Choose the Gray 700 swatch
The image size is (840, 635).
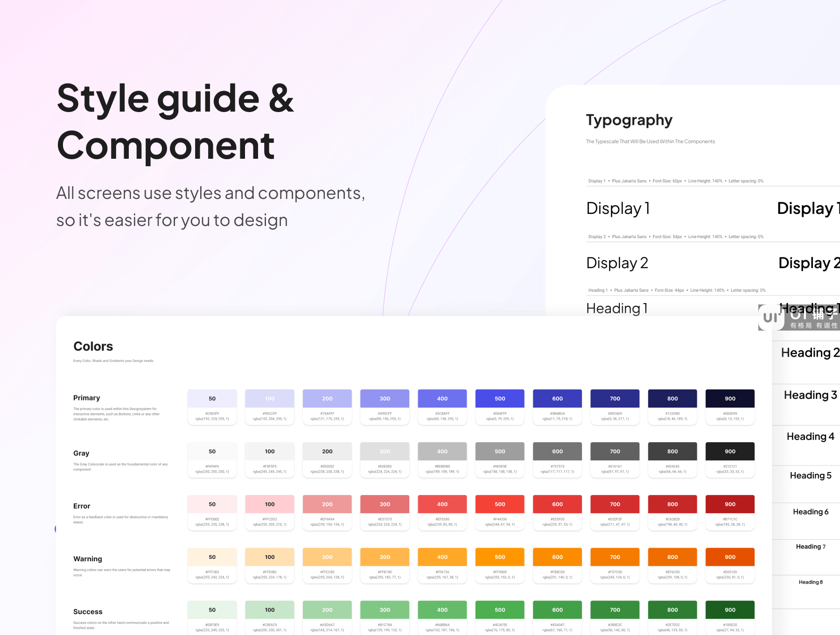tap(615, 459)
